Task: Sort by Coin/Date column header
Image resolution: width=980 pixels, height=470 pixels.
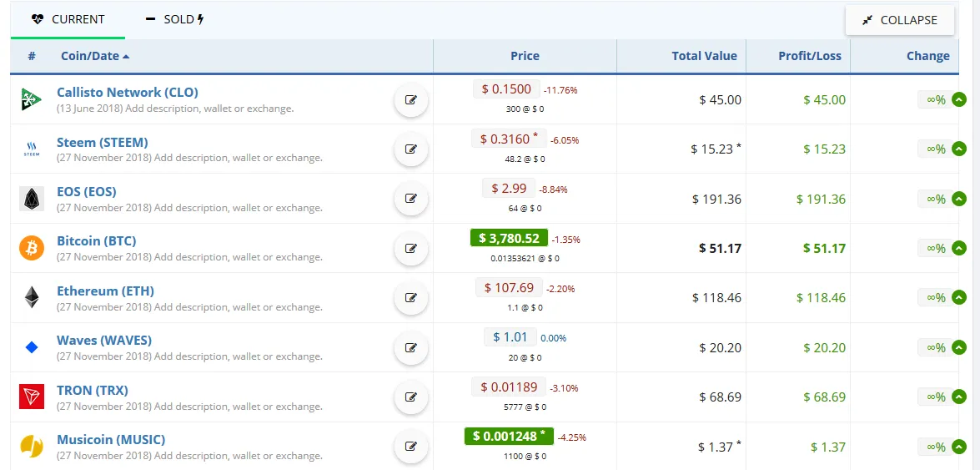Action: tap(95, 56)
